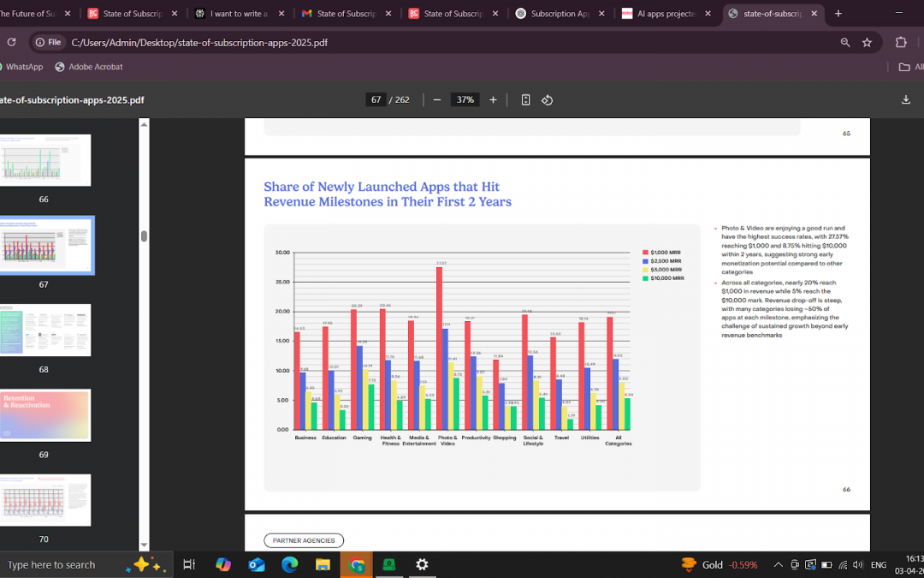Open the browser extensions puzzle icon
This screenshot has height=578, width=924.
[900, 42]
